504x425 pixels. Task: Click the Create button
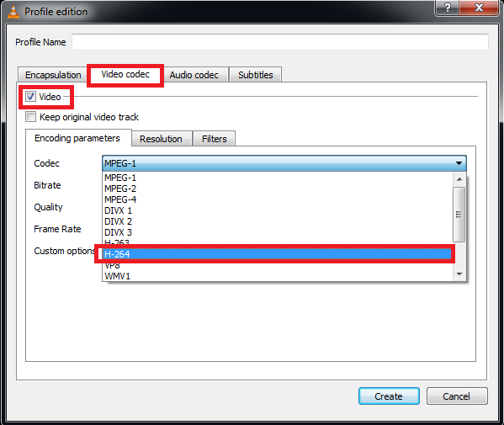[x=389, y=396]
